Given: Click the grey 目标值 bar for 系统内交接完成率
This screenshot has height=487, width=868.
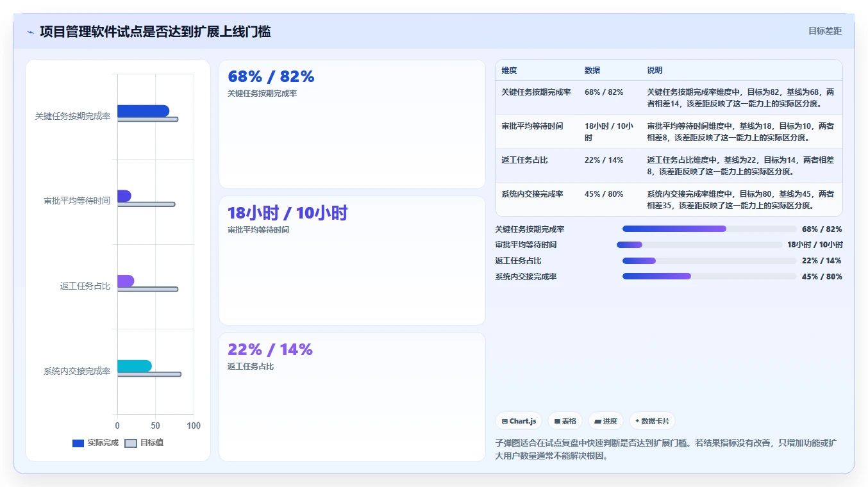Looking at the screenshot, I should [x=149, y=374].
